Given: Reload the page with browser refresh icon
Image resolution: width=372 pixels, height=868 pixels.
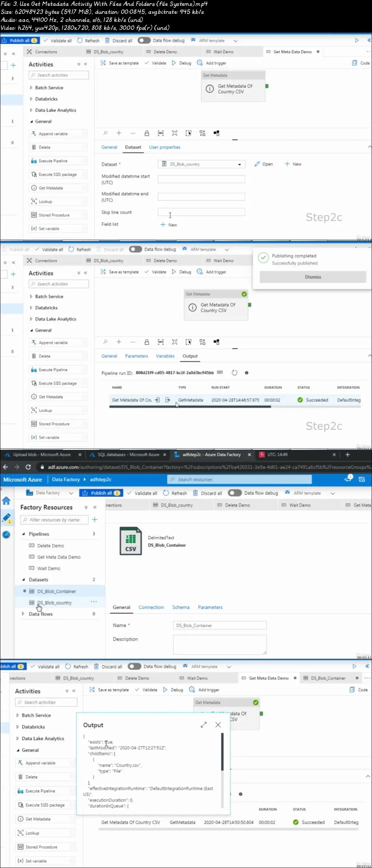Looking at the screenshot, I should [28, 467].
